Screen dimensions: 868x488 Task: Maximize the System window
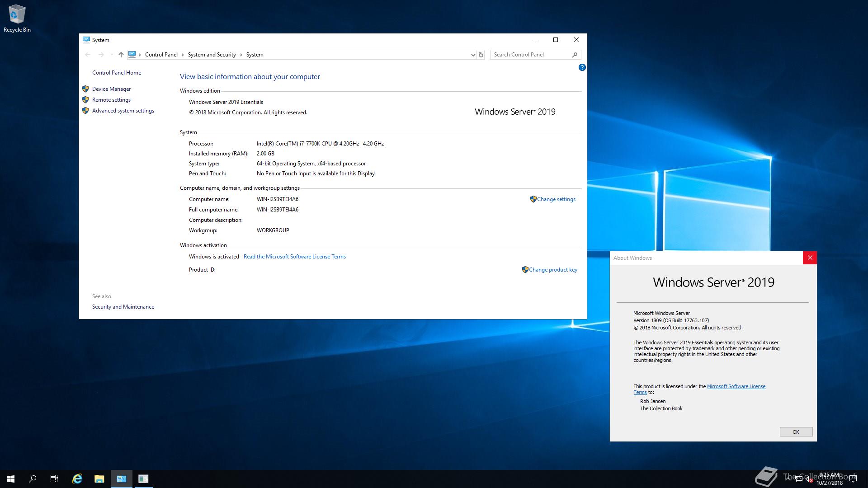pos(556,40)
